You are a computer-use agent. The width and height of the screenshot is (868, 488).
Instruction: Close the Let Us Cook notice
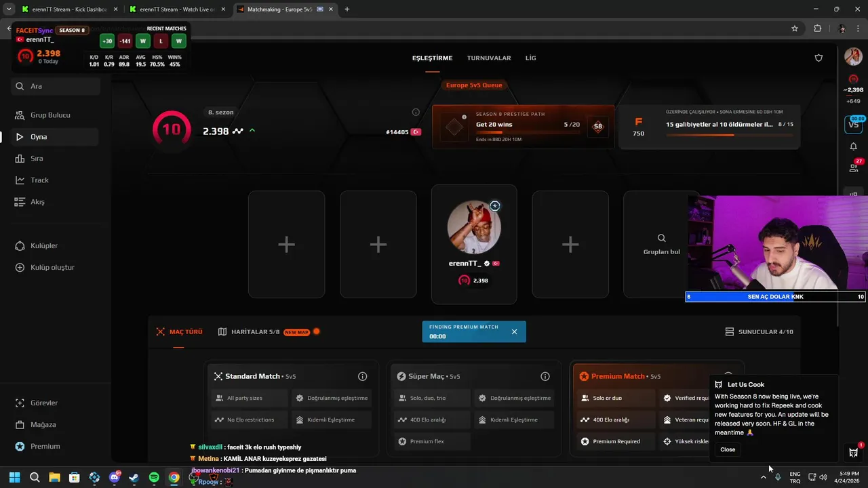(x=728, y=449)
